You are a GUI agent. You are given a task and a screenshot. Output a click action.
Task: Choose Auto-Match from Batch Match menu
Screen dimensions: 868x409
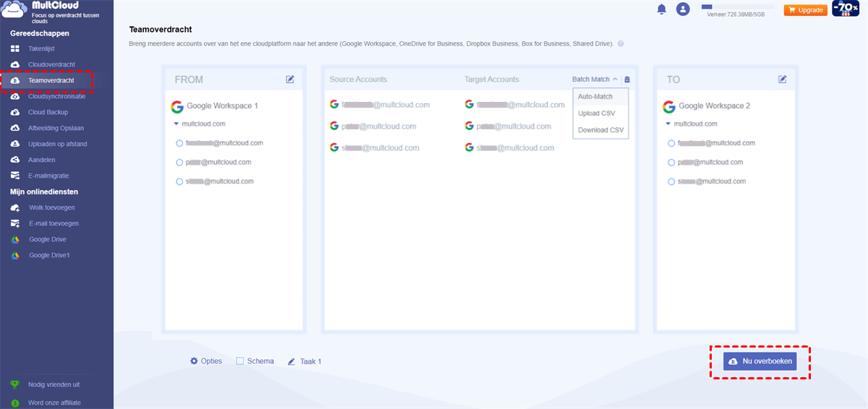pyautogui.click(x=600, y=96)
